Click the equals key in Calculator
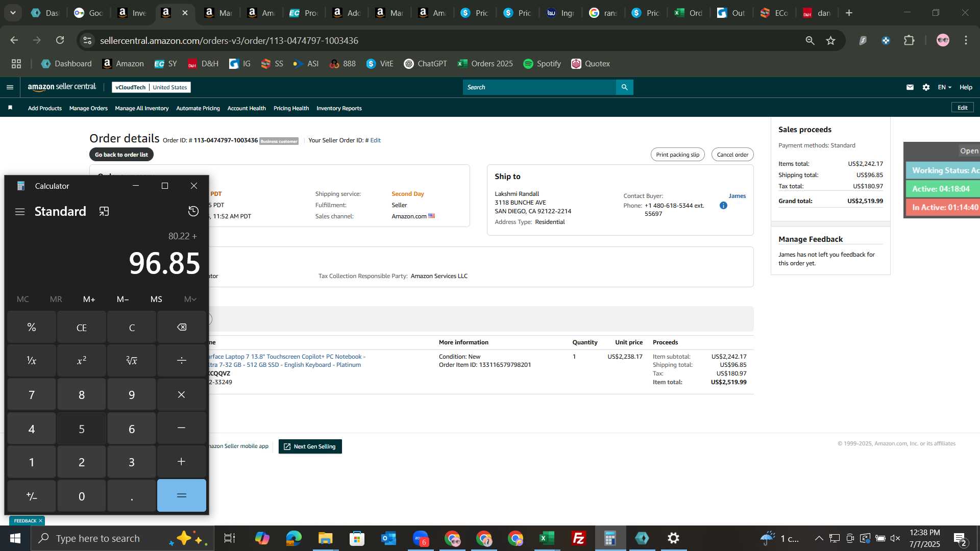 point(182,495)
